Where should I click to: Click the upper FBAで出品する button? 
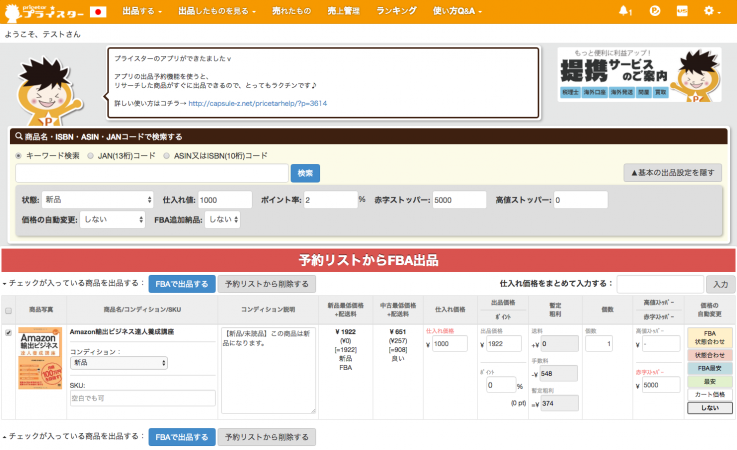(182, 284)
